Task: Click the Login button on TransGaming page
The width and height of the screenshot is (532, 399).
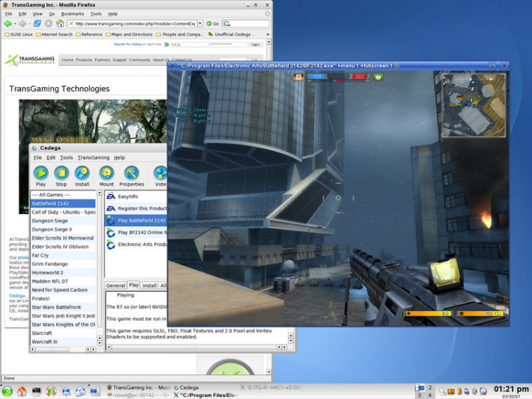Action: tap(255, 45)
